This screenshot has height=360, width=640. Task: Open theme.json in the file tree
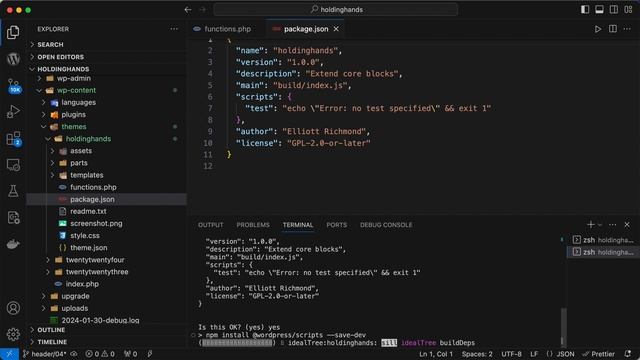coord(106,248)
